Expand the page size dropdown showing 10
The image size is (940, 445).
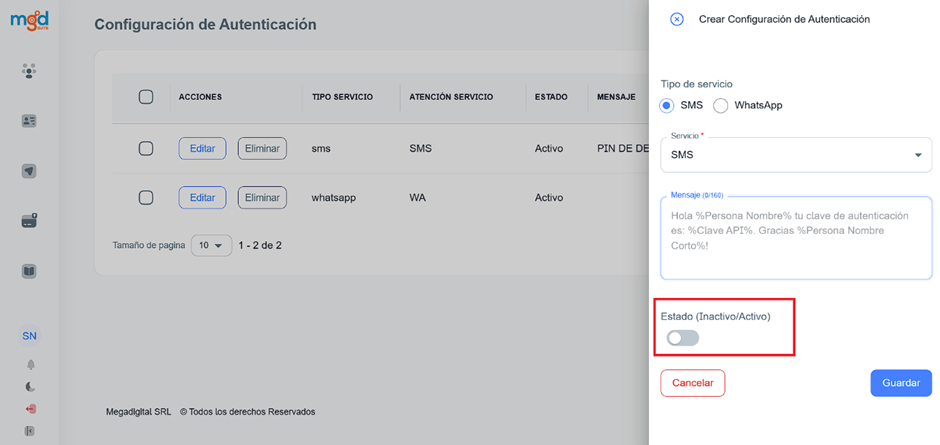pyautogui.click(x=211, y=245)
